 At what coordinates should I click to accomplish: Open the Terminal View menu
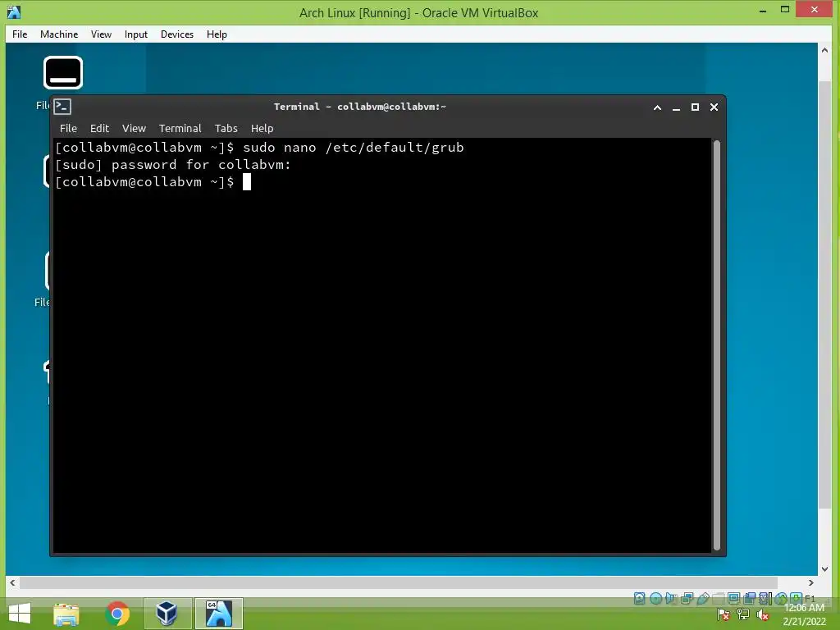(x=134, y=129)
